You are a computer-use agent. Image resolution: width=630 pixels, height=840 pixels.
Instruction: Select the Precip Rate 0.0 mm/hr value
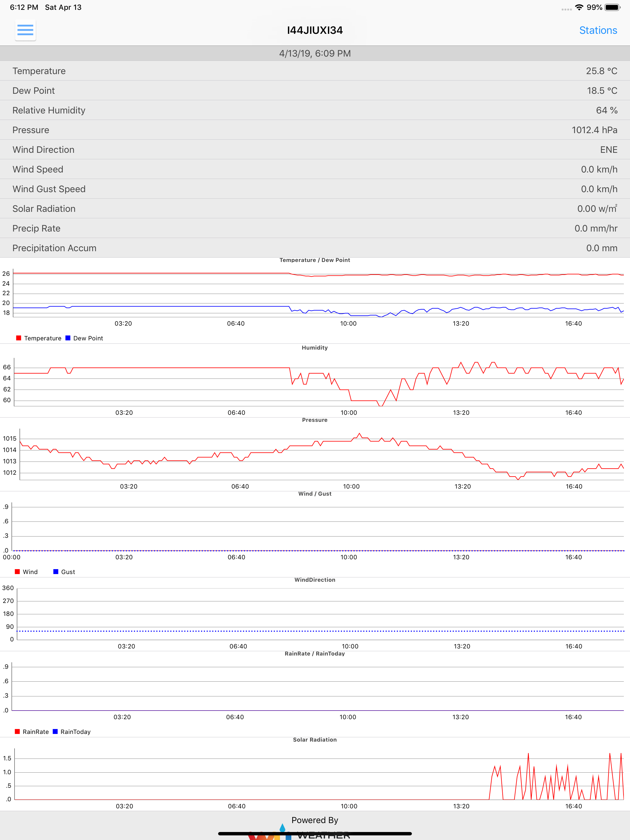pyautogui.click(x=596, y=228)
